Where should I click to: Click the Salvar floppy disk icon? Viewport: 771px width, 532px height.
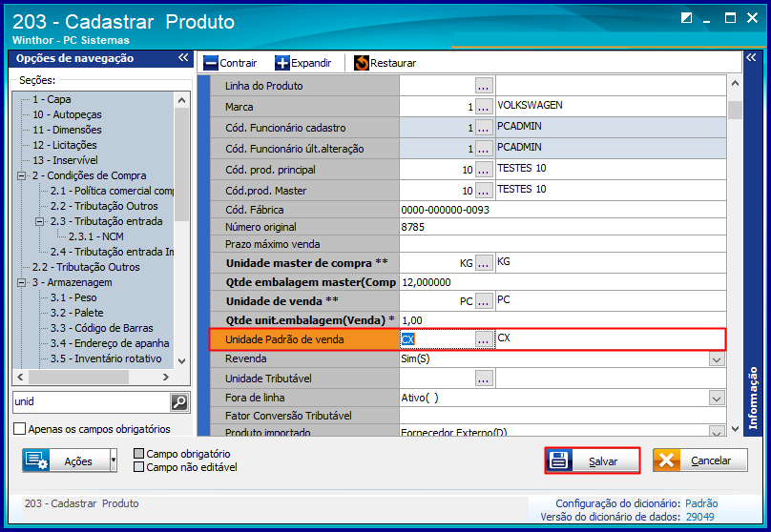tap(559, 460)
